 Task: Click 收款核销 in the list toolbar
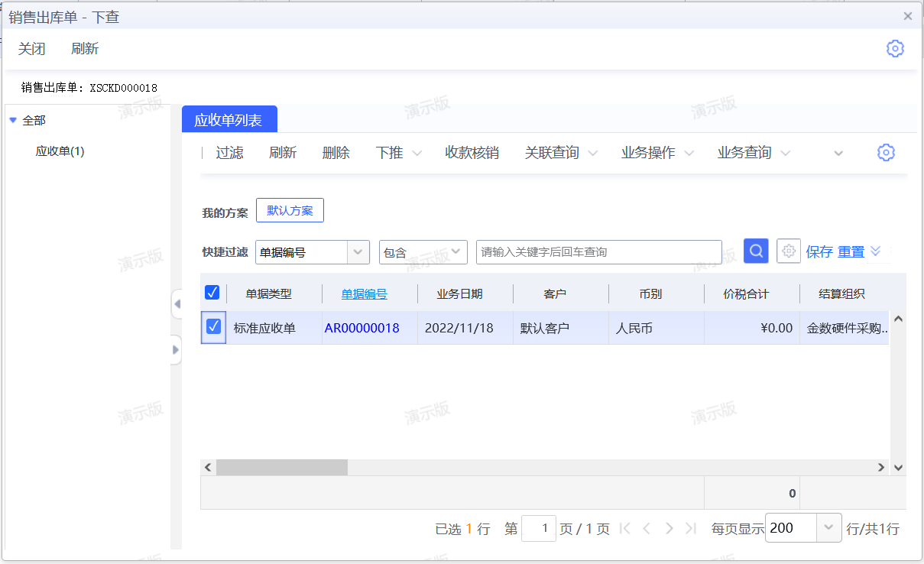pyautogui.click(x=472, y=153)
